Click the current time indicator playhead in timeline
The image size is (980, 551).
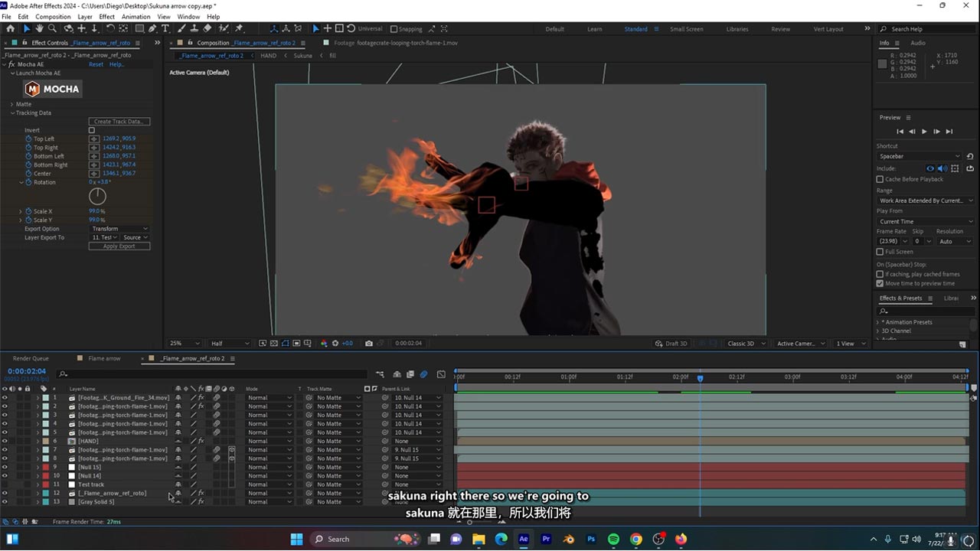[x=700, y=378]
